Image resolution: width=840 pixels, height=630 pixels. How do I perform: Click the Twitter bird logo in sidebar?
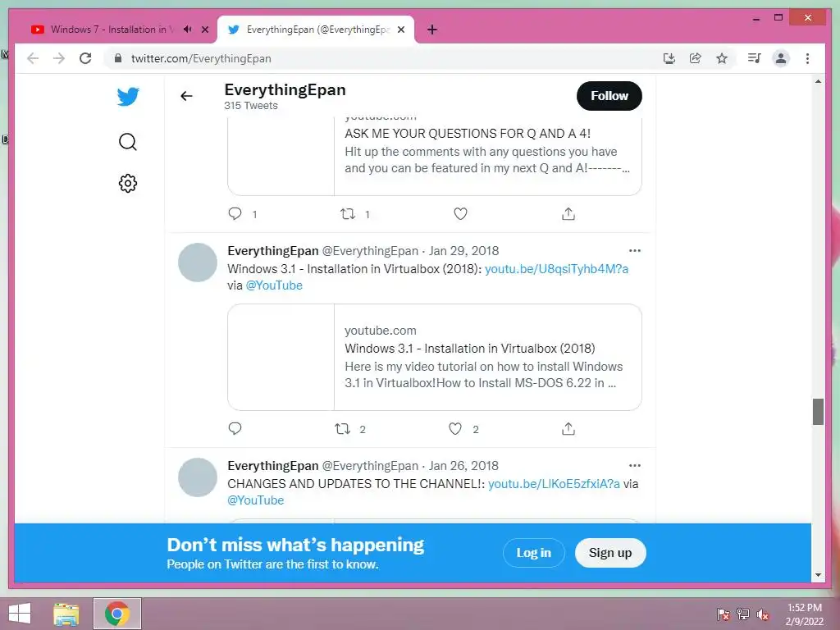click(x=128, y=97)
